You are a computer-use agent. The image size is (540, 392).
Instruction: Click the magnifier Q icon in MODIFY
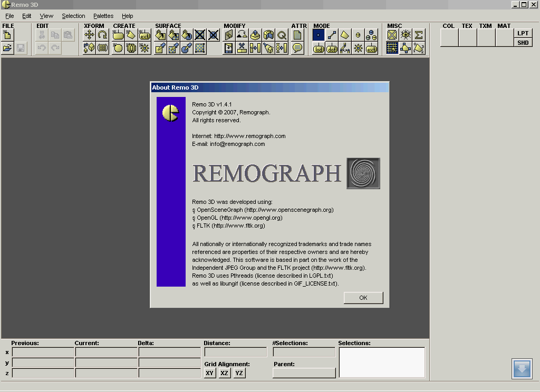tap(282, 35)
